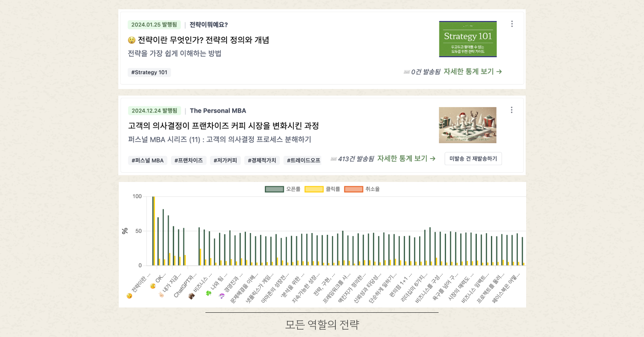Image resolution: width=644 pixels, height=337 pixels.
Task: Click the chocolate emoji under the ChatGPT와 chart label
Action: coord(191,296)
